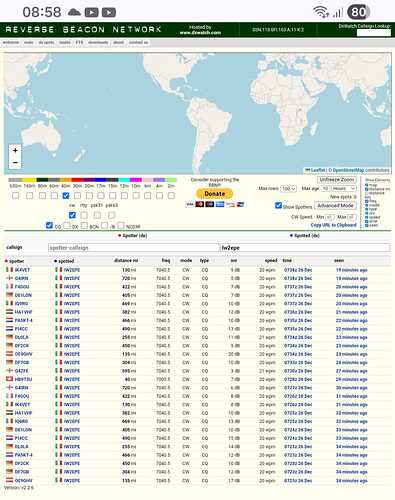The width and height of the screenshot is (395, 500).
Task: Open spotter callsign HB9TSU link
Action: coord(23,379)
